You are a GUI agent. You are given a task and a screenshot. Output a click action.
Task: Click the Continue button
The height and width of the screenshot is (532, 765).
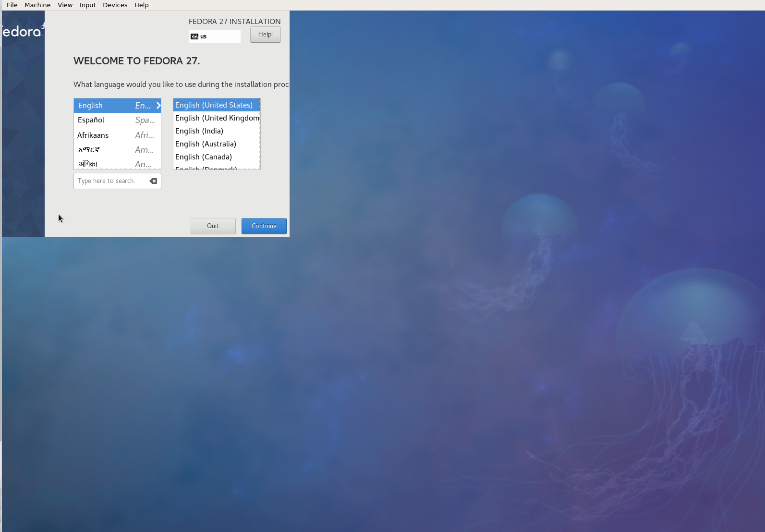point(264,226)
